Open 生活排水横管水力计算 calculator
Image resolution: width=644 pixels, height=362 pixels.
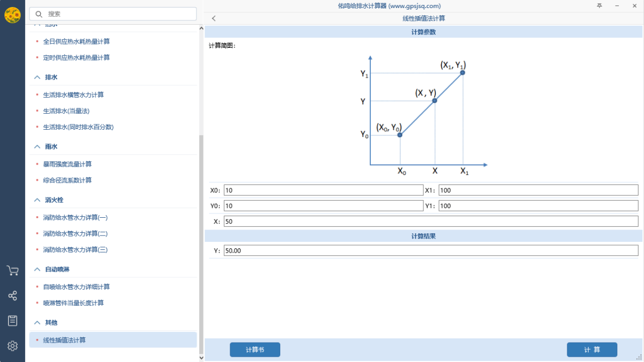tap(73, 95)
